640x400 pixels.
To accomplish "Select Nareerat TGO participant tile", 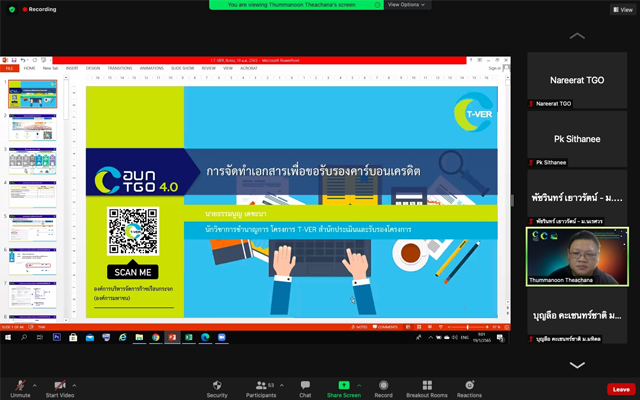I will pos(577,80).
